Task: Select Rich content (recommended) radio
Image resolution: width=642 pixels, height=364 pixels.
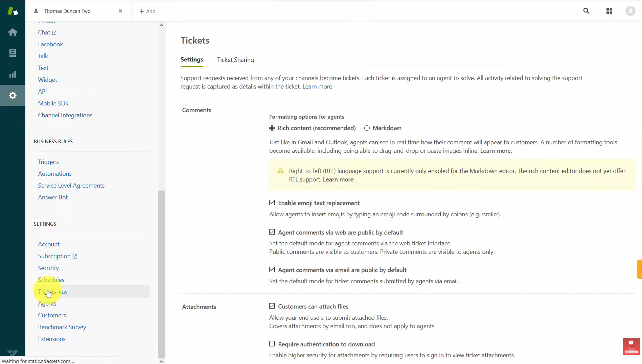Action: 272,128
